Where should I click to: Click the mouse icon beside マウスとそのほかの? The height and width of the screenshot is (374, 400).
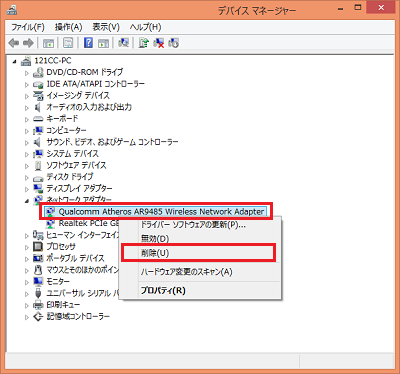[38, 270]
